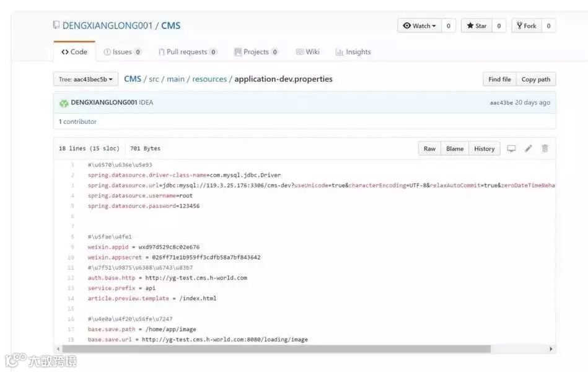This screenshot has height=372, width=588.
Task: Open stargazers count next to Star
Action: click(x=499, y=26)
